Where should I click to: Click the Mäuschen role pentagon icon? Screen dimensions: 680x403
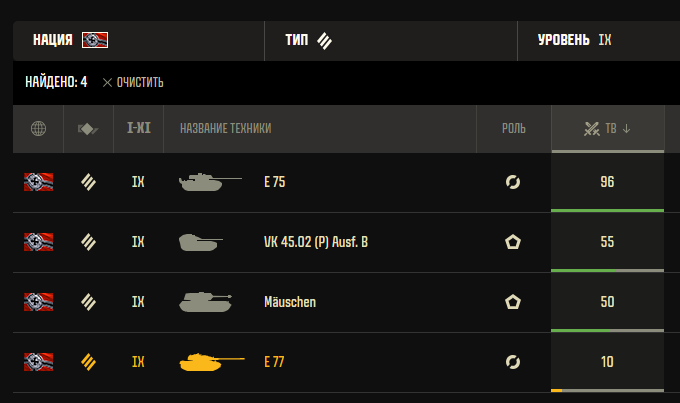click(x=514, y=302)
